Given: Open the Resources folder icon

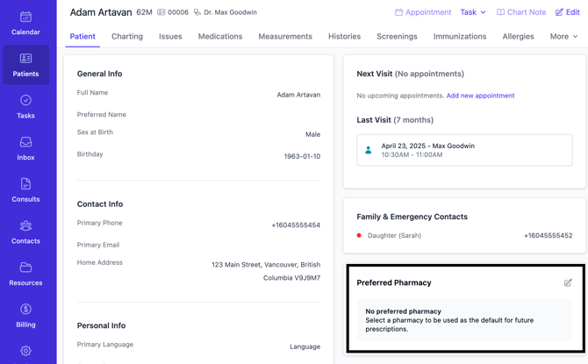Looking at the screenshot, I should tap(25, 274).
